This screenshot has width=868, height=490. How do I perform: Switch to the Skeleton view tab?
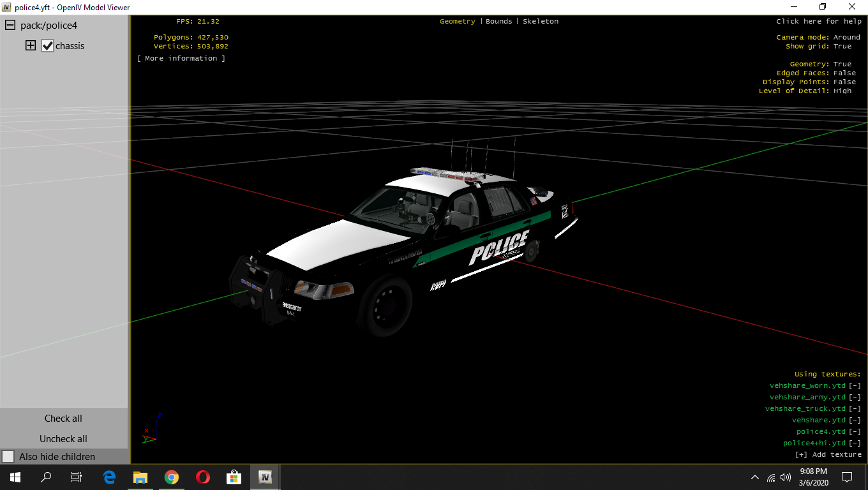click(x=540, y=22)
